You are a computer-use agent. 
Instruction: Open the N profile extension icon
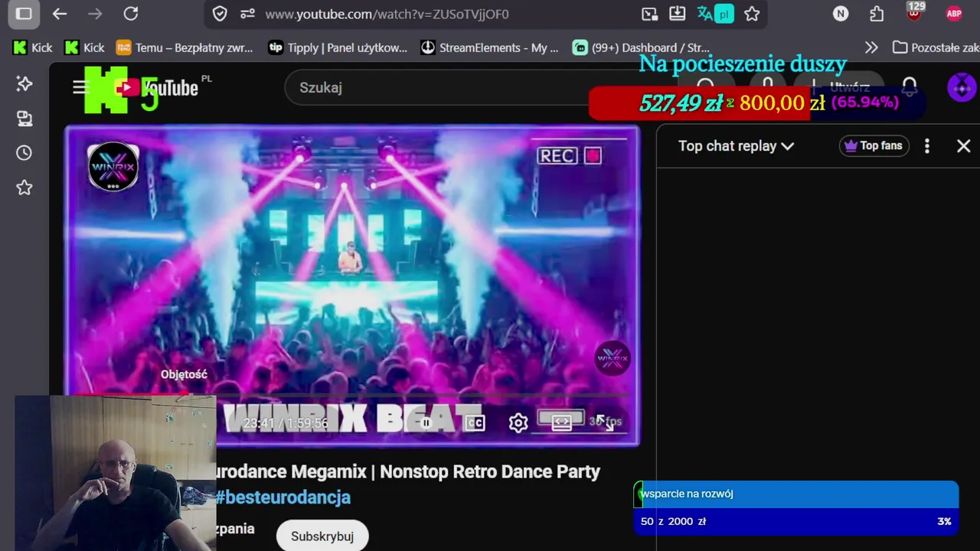[x=841, y=14]
